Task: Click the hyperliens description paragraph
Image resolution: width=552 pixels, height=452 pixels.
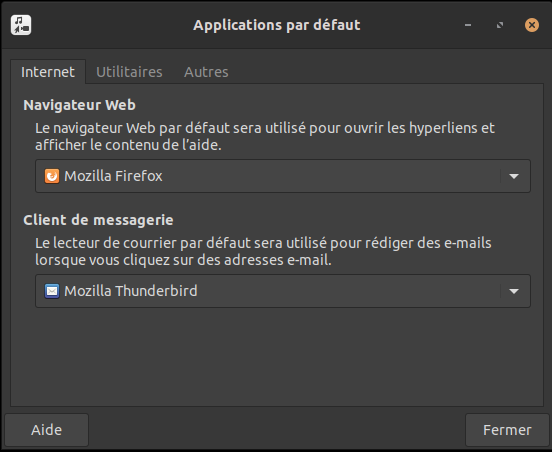Action: pyautogui.click(x=265, y=136)
